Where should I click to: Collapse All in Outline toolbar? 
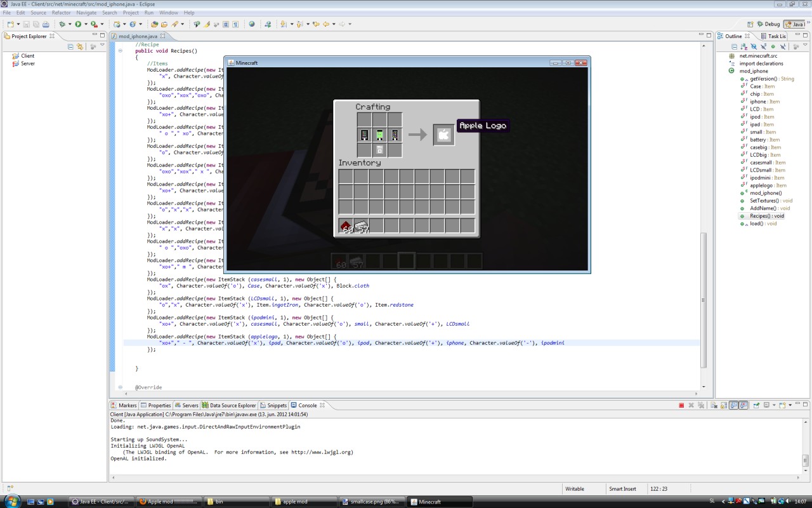(734, 46)
